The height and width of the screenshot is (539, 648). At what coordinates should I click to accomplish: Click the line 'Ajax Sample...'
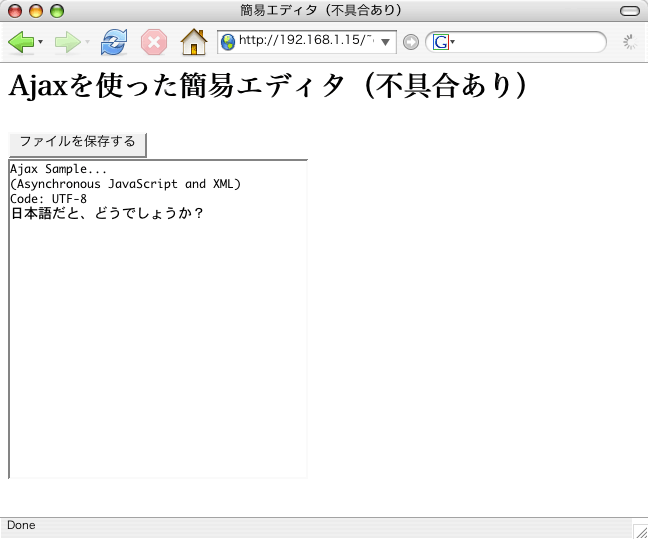58,169
